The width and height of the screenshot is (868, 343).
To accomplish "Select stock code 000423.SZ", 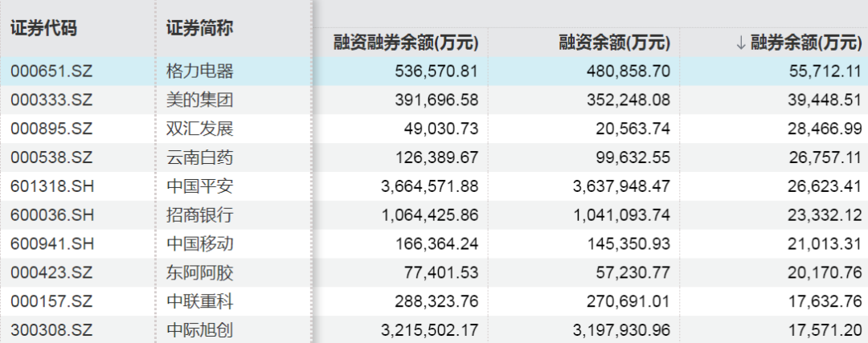I will pos(51,273).
